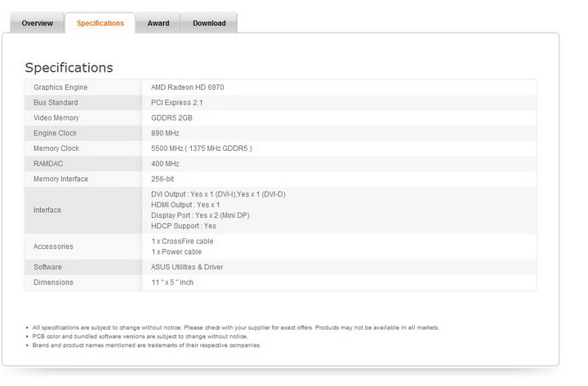Click the Dimensions label
This screenshot has height=386, width=588.
tap(53, 282)
